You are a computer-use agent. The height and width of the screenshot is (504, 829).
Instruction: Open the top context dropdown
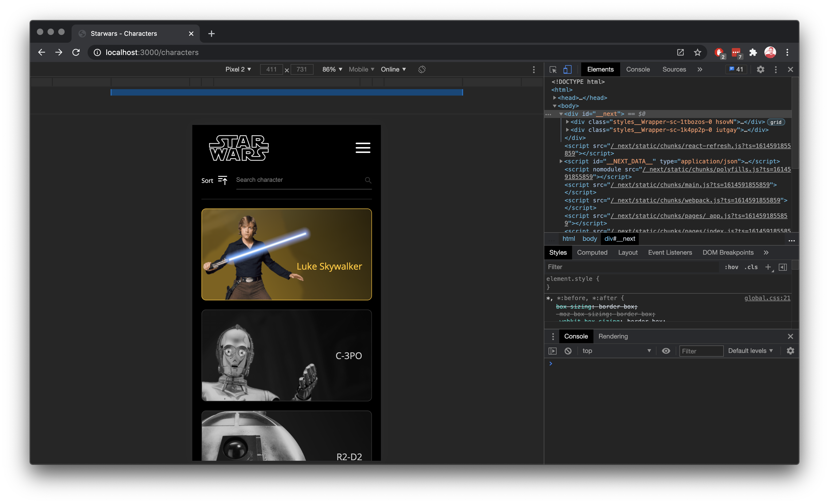point(617,351)
